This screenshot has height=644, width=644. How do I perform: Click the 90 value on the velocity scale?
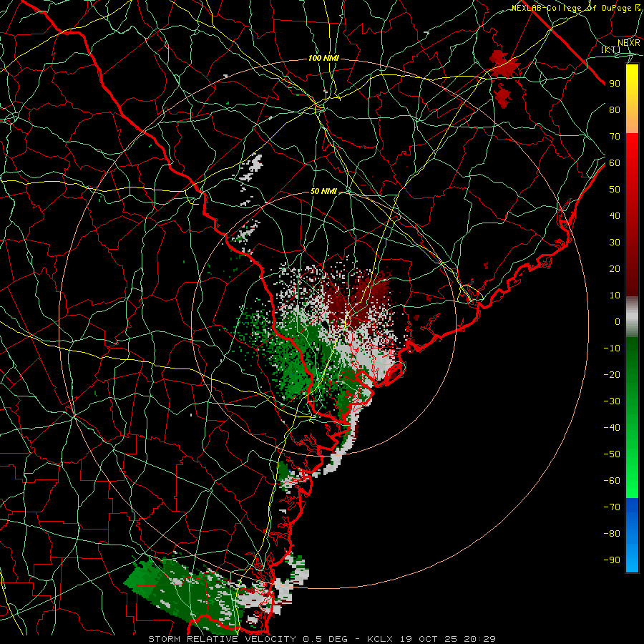615,84
